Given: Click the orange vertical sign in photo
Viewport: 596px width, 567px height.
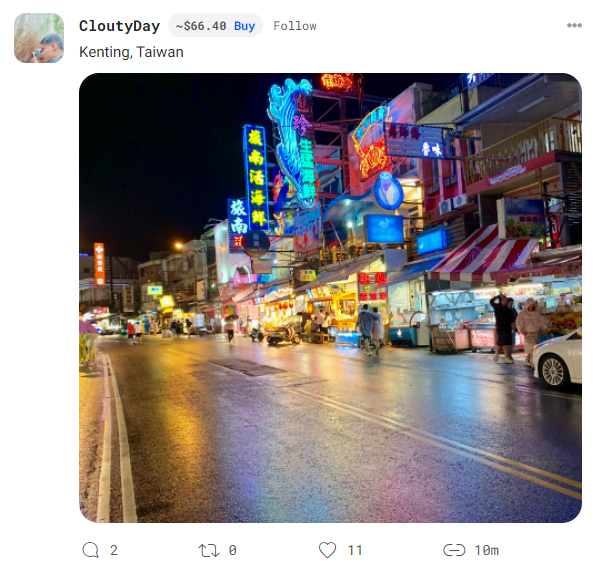Looking at the screenshot, I should point(99,264).
